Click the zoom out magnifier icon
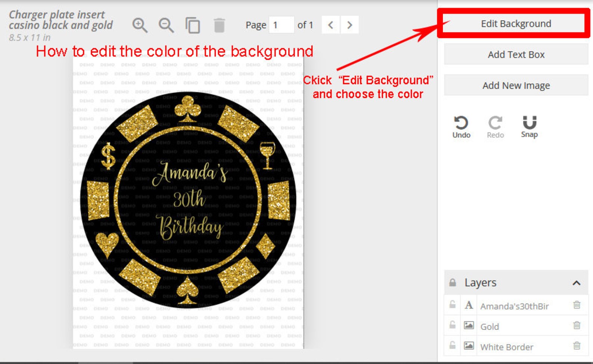Screen dimensions: 593x364 [166, 25]
